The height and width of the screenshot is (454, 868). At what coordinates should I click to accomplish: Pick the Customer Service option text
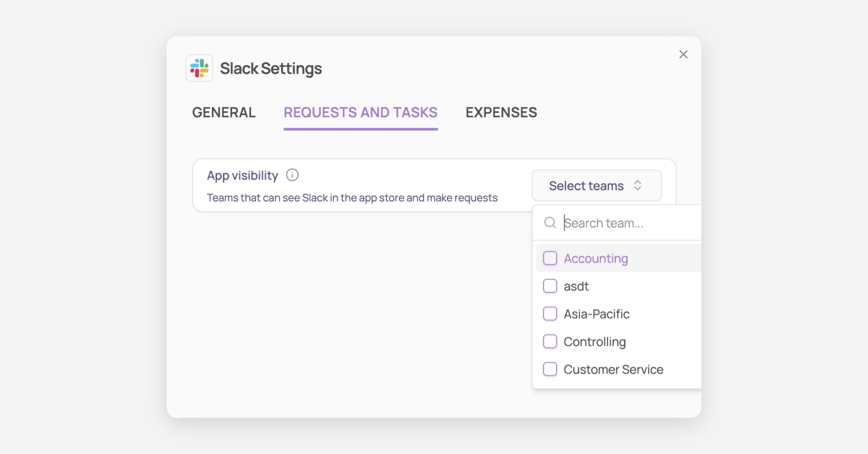pyautogui.click(x=613, y=370)
